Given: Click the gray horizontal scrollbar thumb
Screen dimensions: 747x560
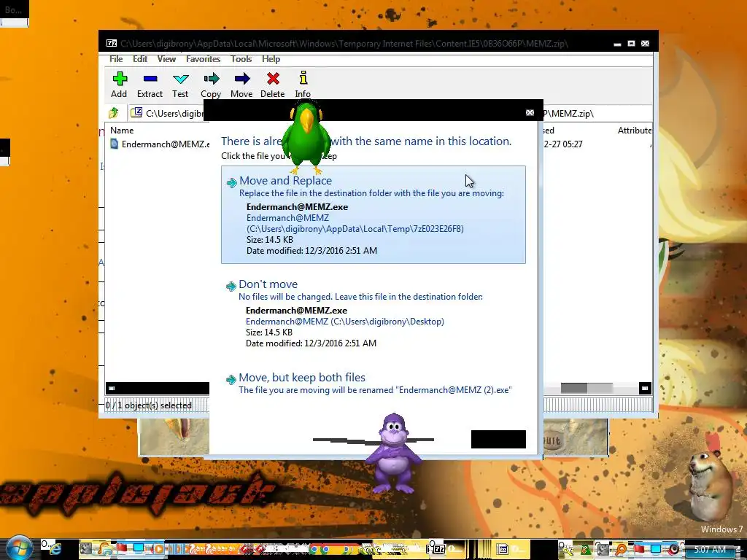Looking at the screenshot, I should pos(587,388).
